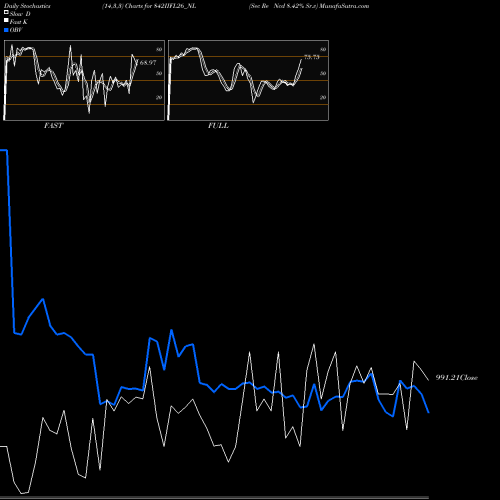Select the 'Daily Stochastics' title text
The width and height of the screenshot is (500, 500).
27,6
